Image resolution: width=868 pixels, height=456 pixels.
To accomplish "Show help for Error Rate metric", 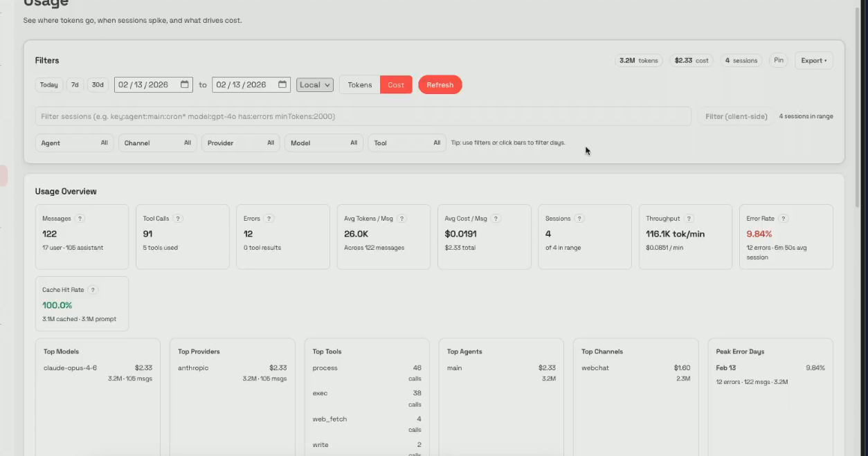I will point(783,219).
